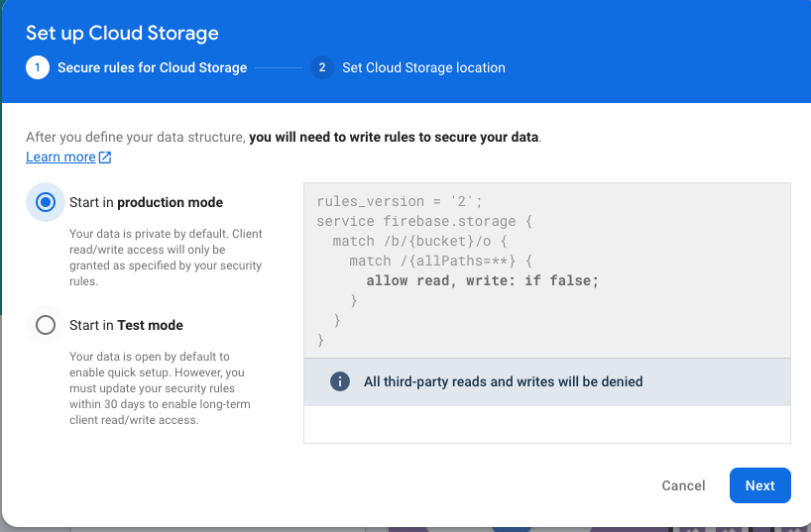Click the "service firebase.storage" code line

pos(424,222)
